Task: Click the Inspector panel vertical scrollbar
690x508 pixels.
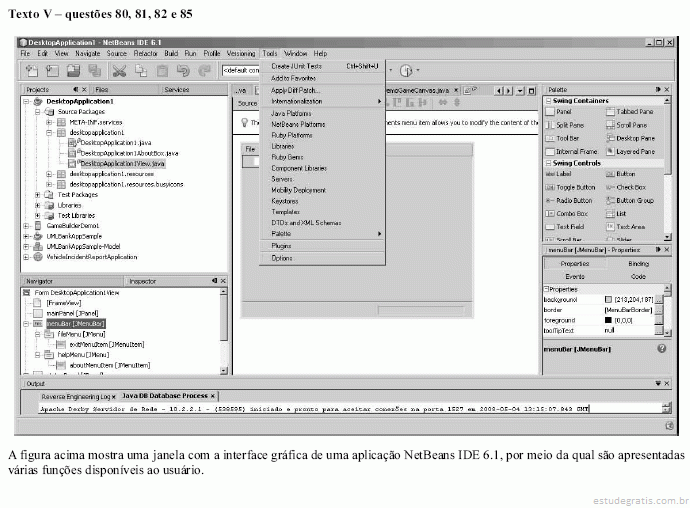Action: coord(224,330)
